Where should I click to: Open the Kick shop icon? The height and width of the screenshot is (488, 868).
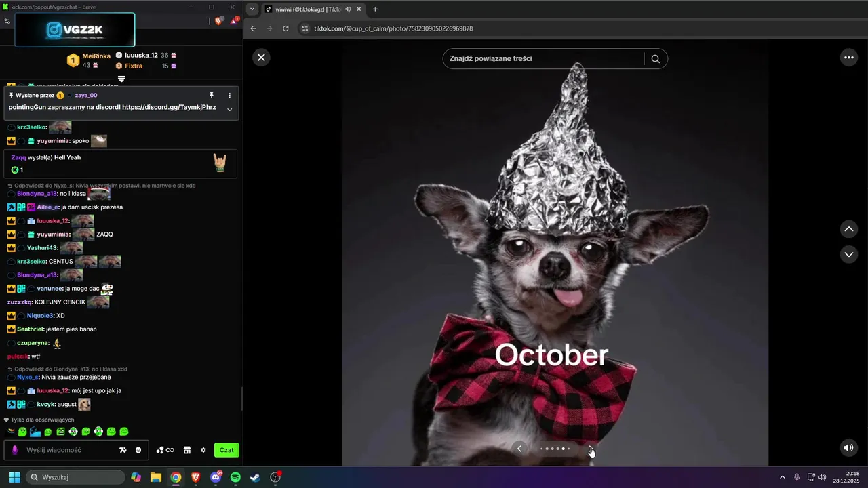[x=187, y=450]
